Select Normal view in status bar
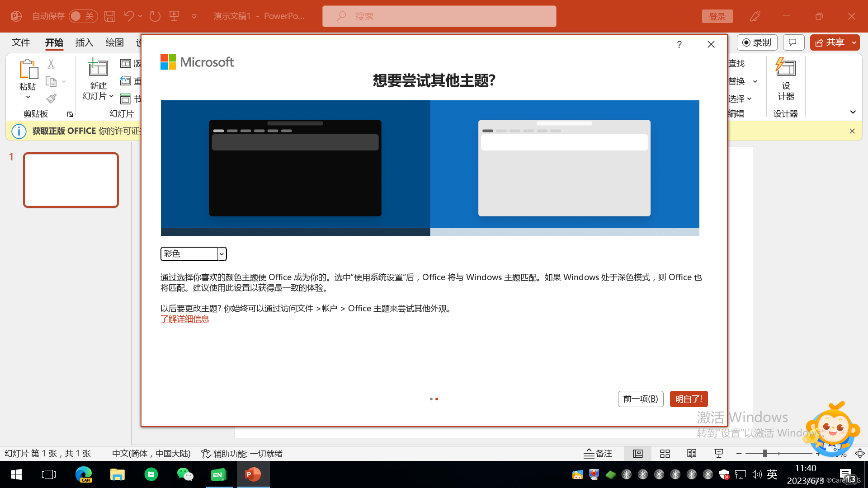The image size is (868, 488). click(x=638, y=454)
